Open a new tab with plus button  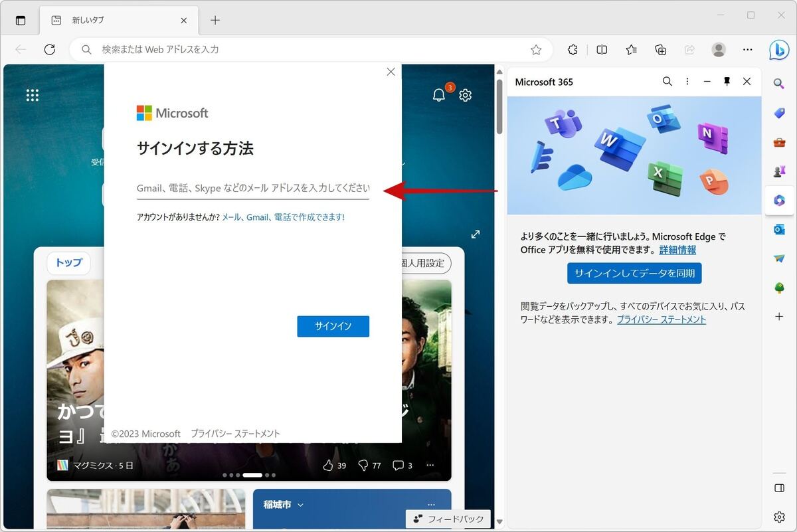coord(215,21)
